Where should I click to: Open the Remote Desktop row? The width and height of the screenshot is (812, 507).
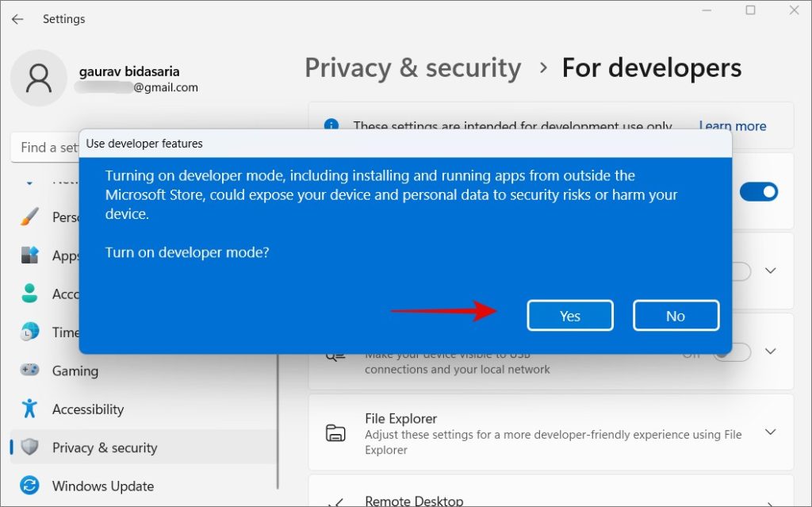(x=551, y=491)
